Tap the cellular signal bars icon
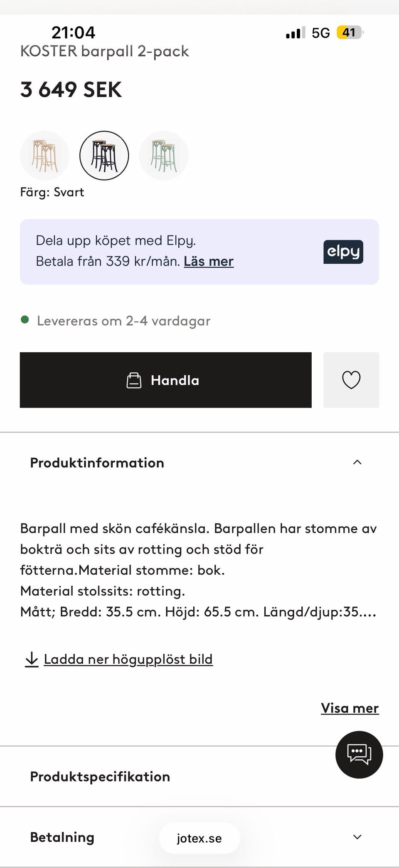399x868 pixels. pyautogui.click(x=295, y=33)
